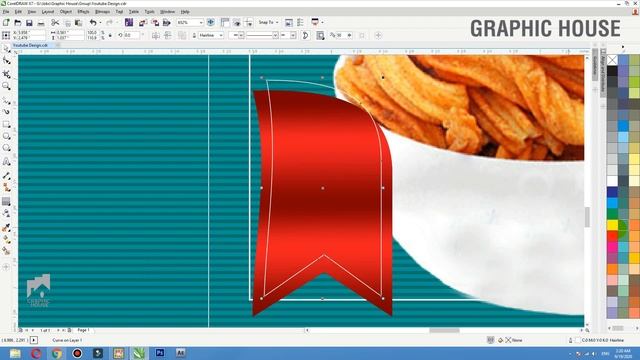640x360 pixels.
Task: Undo the last action with Undo arrow
Action: (x=93, y=23)
